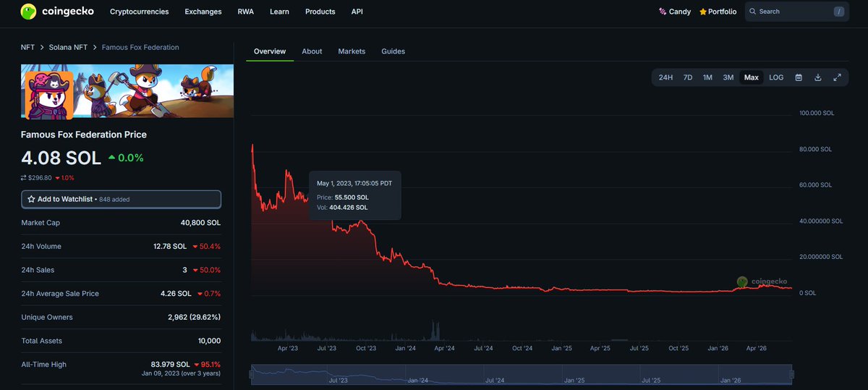Viewport: 868px width, 390px height.
Task: Download chart data using the download icon
Action: pos(818,77)
